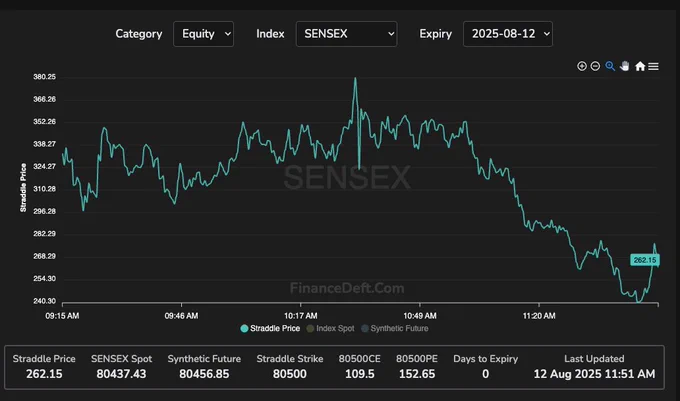Click the Straddle Price value 262.15
680x401 pixels.
[44, 374]
